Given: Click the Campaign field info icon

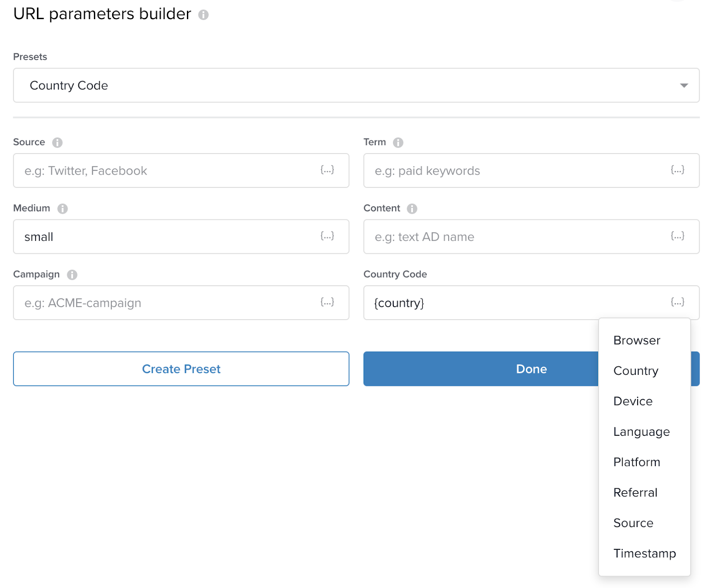Looking at the screenshot, I should (x=72, y=275).
